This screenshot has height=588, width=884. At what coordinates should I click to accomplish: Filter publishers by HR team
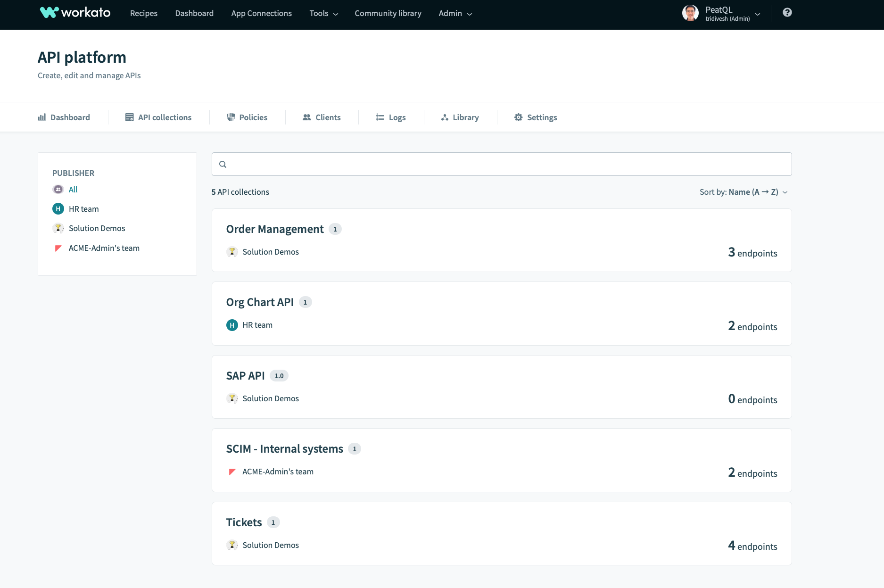pyautogui.click(x=84, y=209)
